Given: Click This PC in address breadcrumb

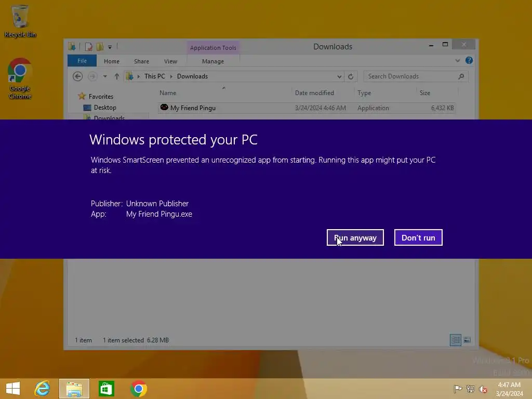Looking at the screenshot, I should (x=155, y=76).
